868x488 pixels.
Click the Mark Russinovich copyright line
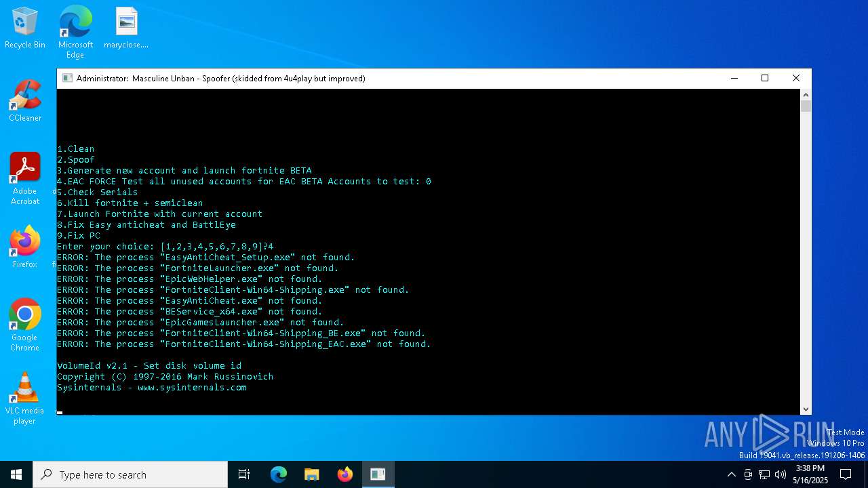pos(165,377)
